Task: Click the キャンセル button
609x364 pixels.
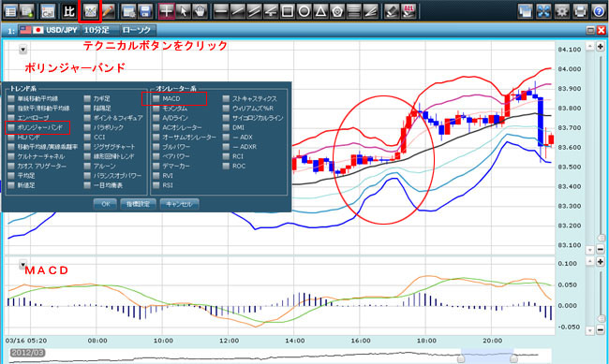Action: (179, 204)
